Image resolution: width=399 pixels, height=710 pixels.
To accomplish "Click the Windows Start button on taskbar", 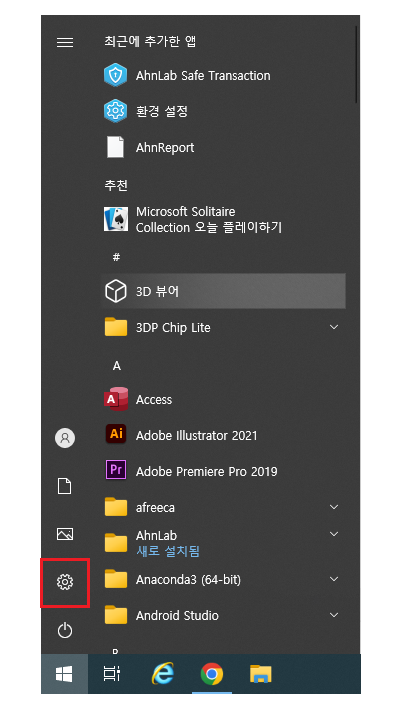I will coord(64,675).
